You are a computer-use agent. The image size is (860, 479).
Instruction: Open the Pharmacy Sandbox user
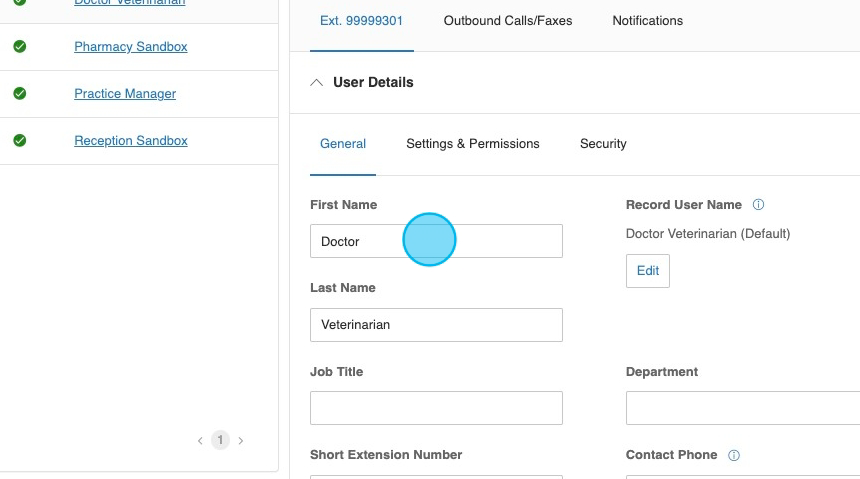pos(130,47)
